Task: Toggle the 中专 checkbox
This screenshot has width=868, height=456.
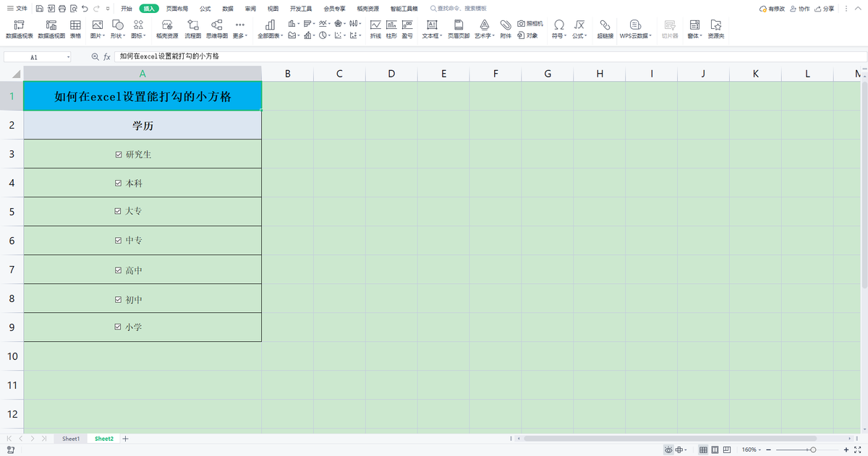Action: 119,240
